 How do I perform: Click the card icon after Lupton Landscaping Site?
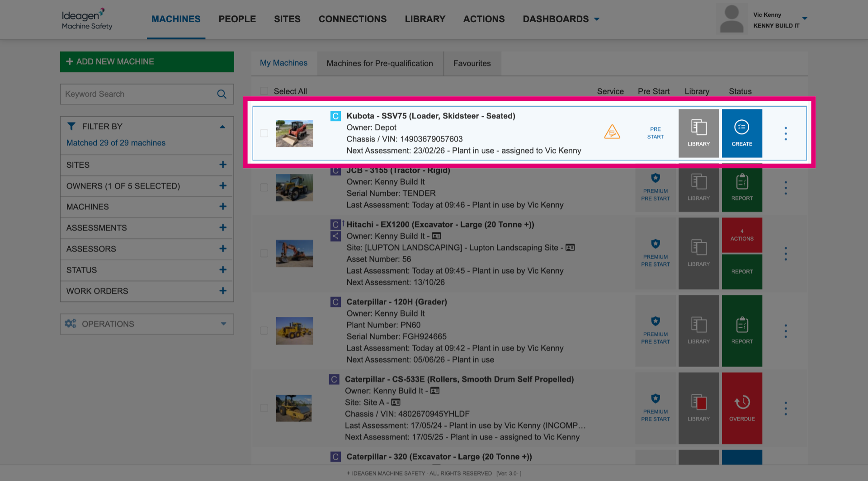570,248
